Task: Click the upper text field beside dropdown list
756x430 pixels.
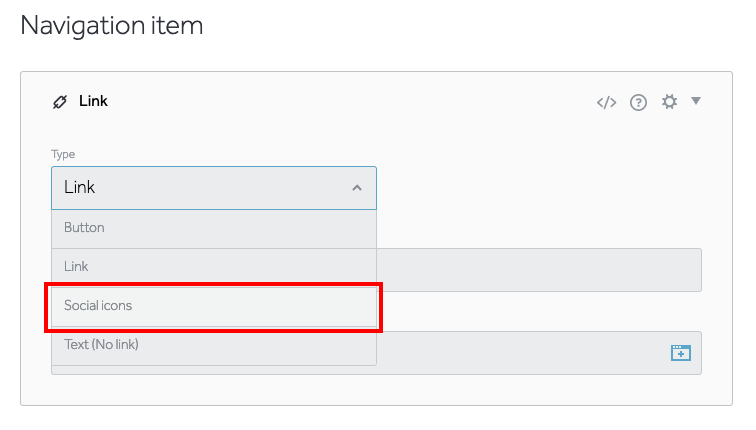Action: (538, 270)
